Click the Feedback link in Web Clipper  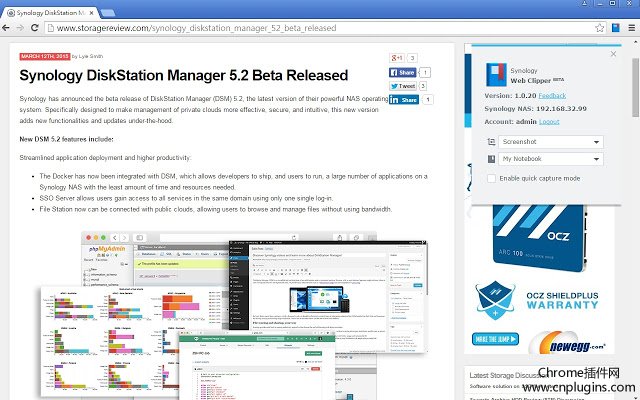(x=552, y=96)
